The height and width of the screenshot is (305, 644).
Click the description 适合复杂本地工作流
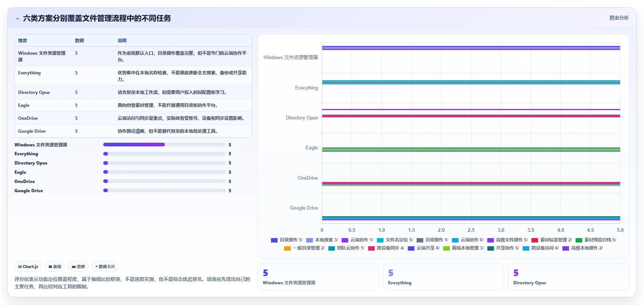pos(172,92)
